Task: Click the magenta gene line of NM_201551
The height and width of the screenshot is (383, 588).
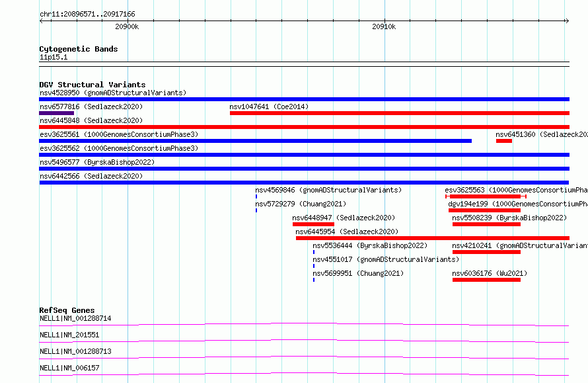Action: [304, 341]
